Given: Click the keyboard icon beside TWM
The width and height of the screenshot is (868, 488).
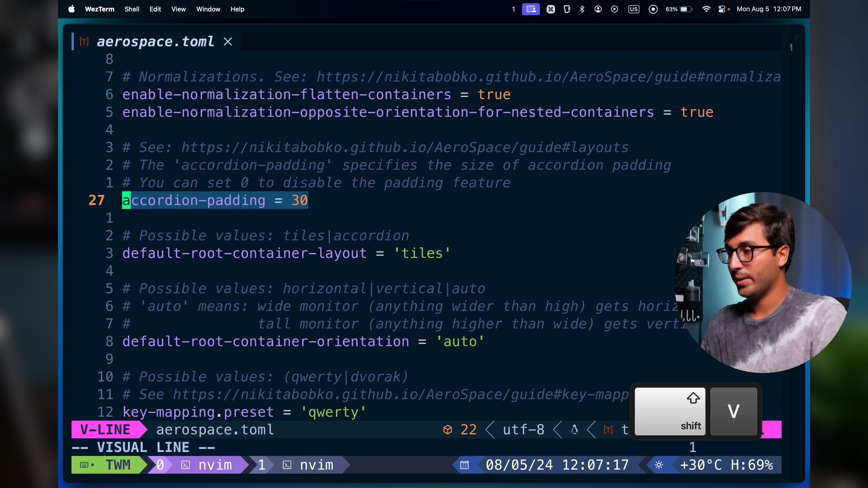Looking at the screenshot, I should [84, 465].
